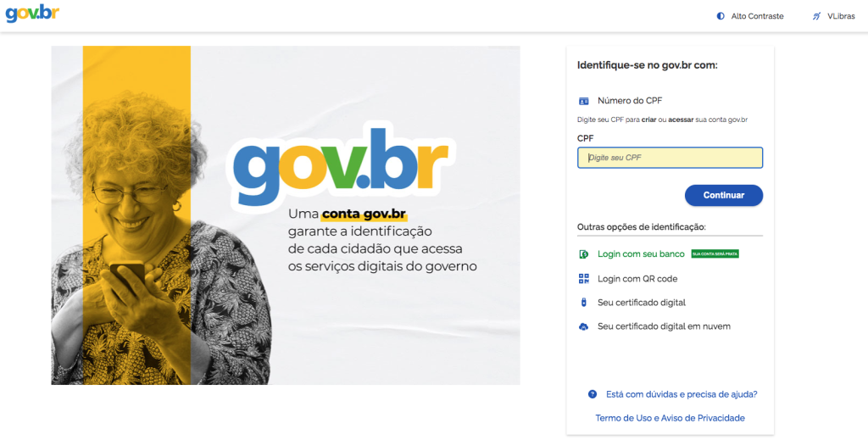This screenshot has height=440, width=868.
Task: Open Termo de Uso e Aviso de Privacidade
Action: point(670,418)
